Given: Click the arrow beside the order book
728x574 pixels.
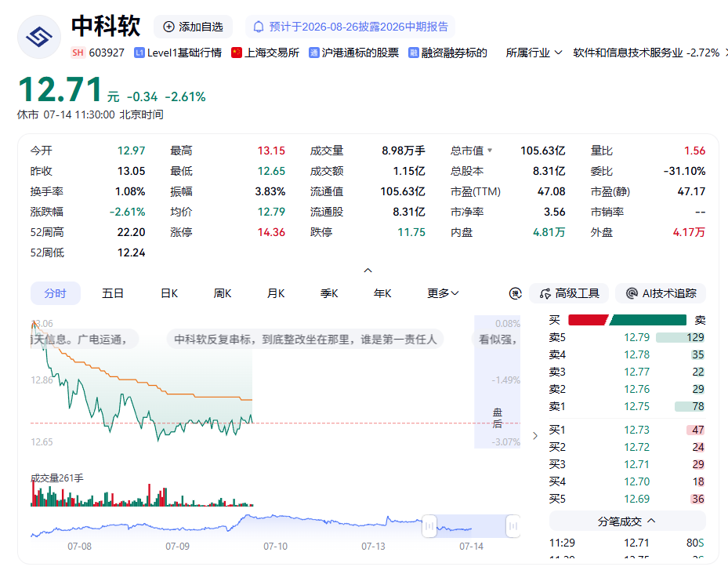Looking at the screenshot, I should coord(535,435).
